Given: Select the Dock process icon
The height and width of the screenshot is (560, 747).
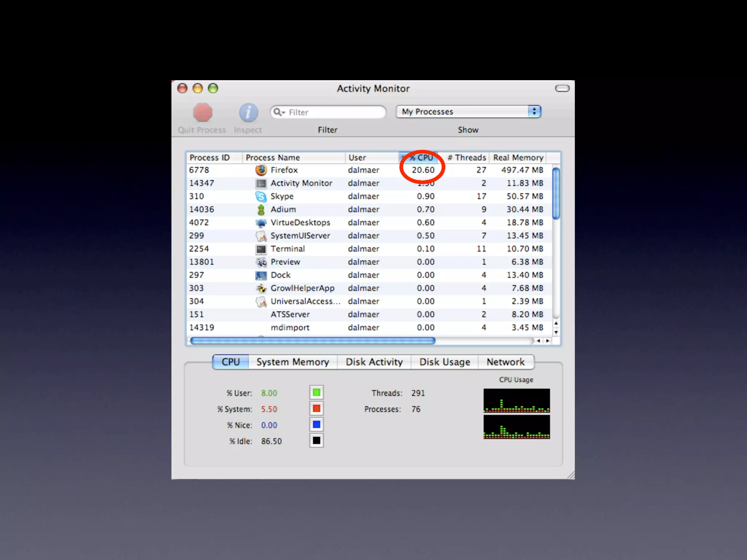Looking at the screenshot, I should coord(261,275).
